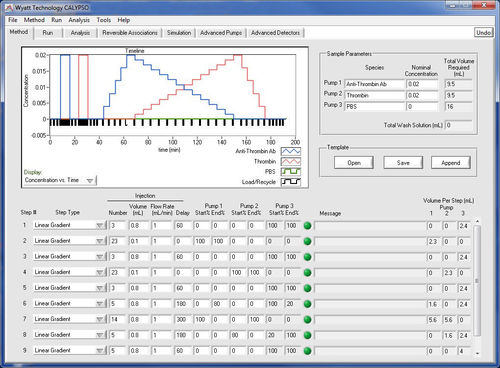This screenshot has height=368, width=500.
Task: Click Pump 3 nominal concentration field showing 0
Action: click(x=422, y=107)
